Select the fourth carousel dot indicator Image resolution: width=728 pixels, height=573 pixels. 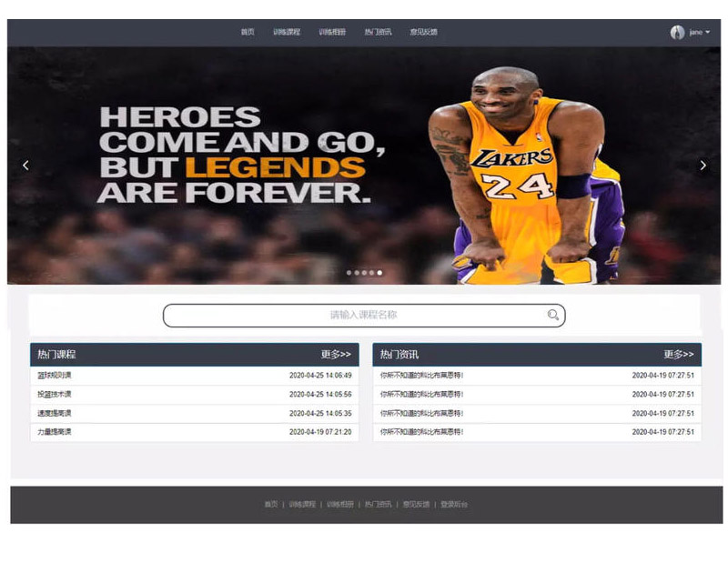tap(371, 273)
